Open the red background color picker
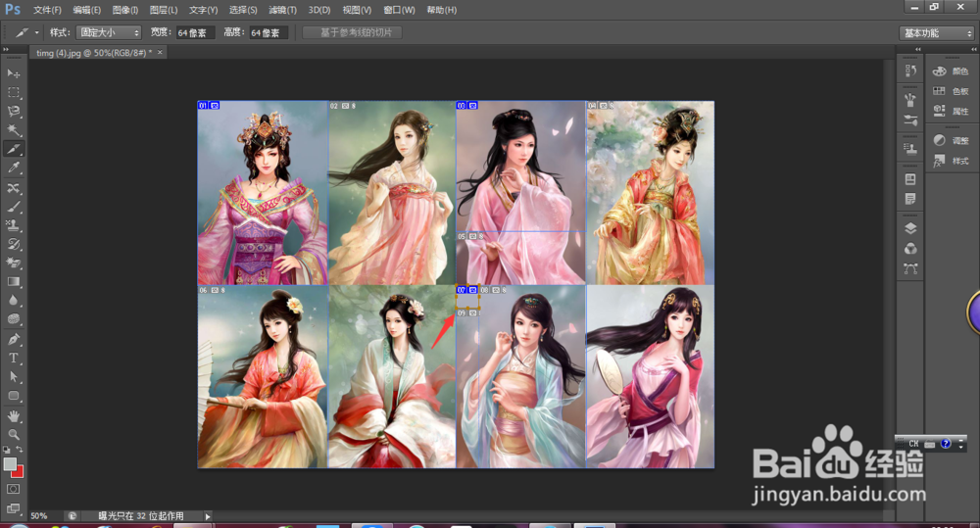 tap(19, 472)
